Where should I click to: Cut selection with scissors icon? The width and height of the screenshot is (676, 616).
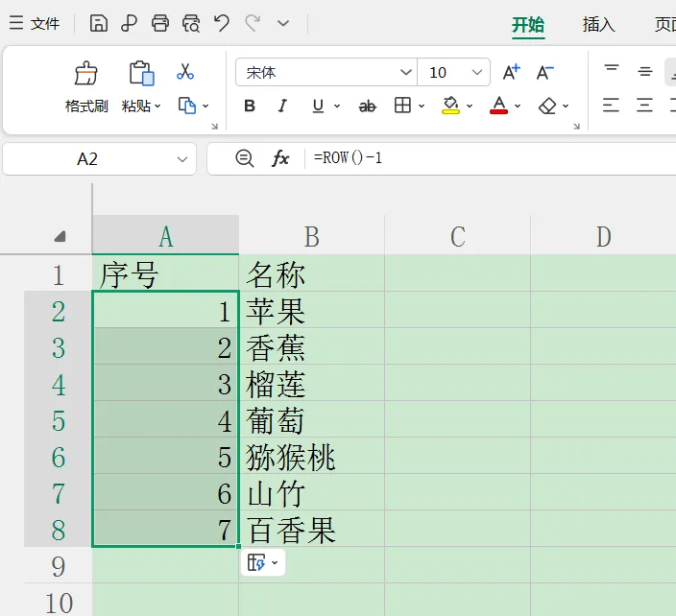coord(185,72)
